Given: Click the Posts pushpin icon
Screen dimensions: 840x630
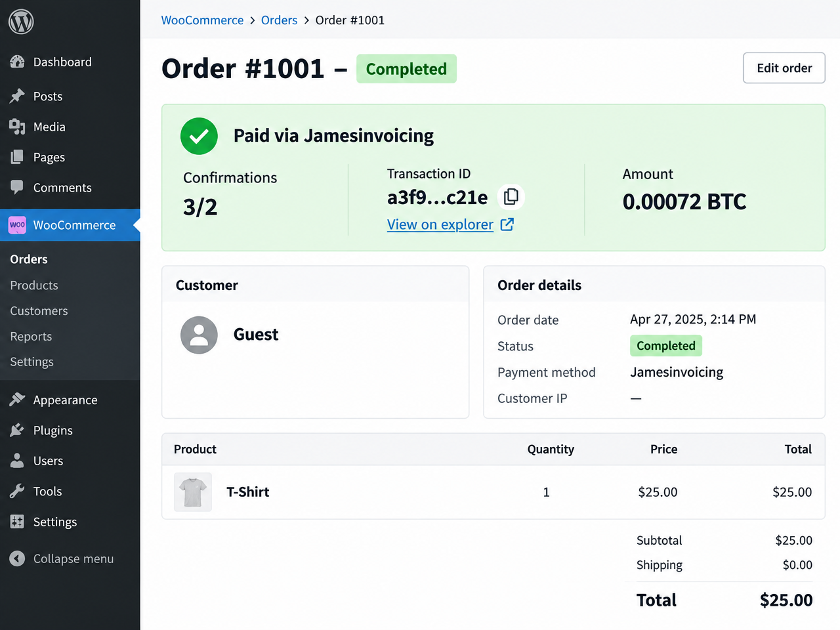Looking at the screenshot, I should pyautogui.click(x=17, y=96).
